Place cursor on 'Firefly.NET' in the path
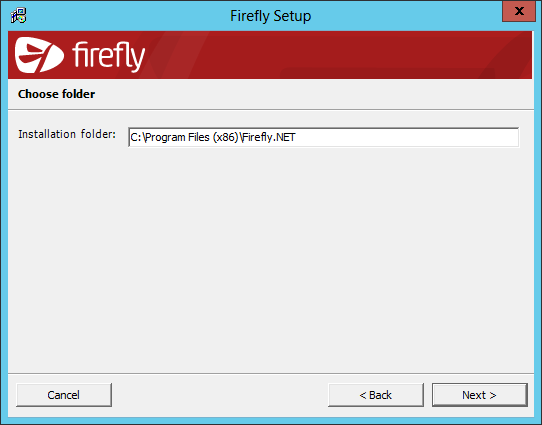542x425 pixels. (269, 138)
